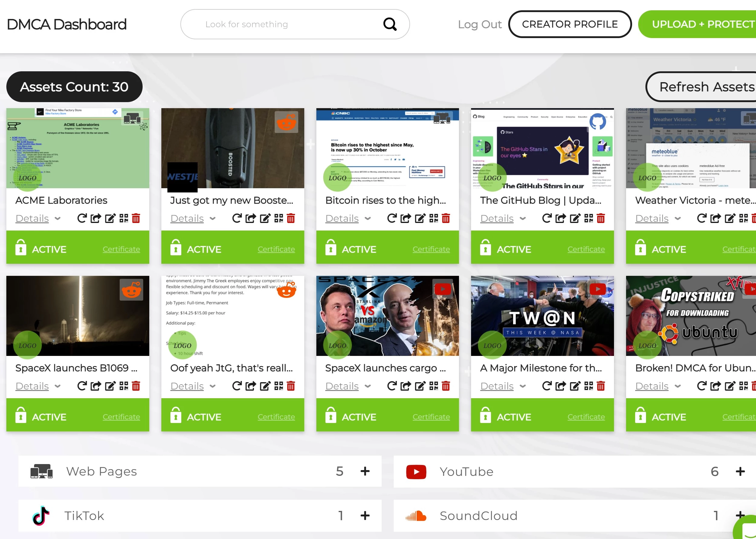Image resolution: width=756 pixels, height=539 pixels.
Task: Click the grid/QR icon for GitHub Blog asset
Action: [x=590, y=218]
